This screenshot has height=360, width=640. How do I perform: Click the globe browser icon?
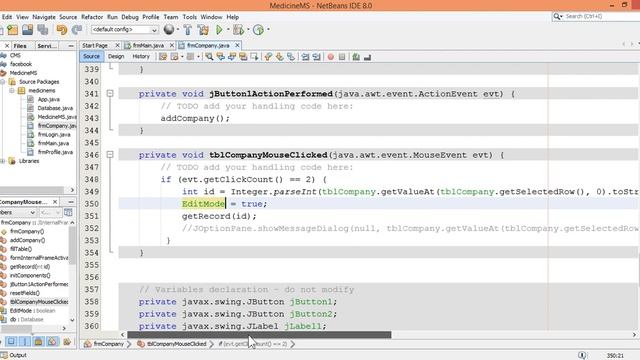169,29
